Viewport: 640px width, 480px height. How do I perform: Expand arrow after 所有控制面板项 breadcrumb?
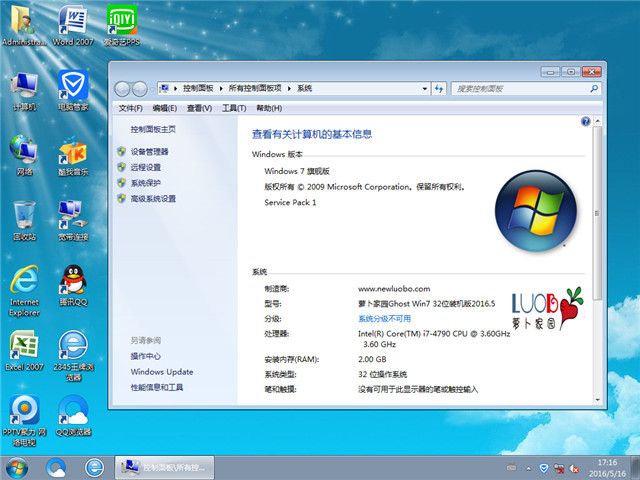pos(289,89)
